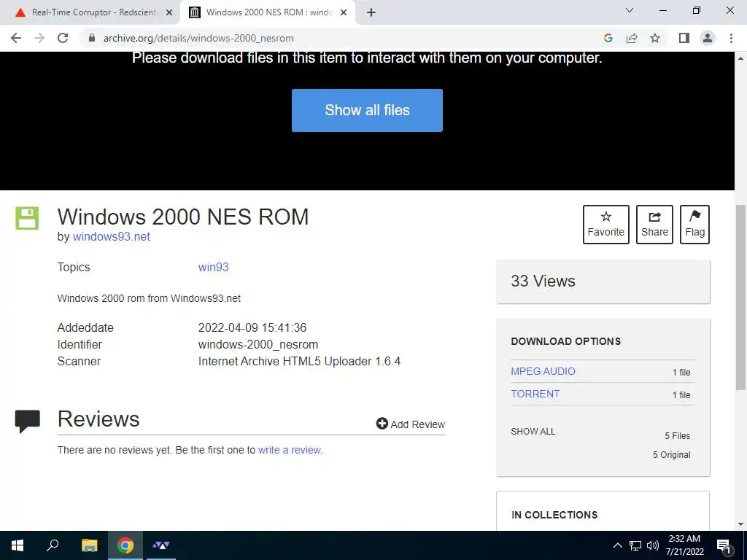Open the Chrome side panel
The image size is (747, 560).
click(x=684, y=38)
